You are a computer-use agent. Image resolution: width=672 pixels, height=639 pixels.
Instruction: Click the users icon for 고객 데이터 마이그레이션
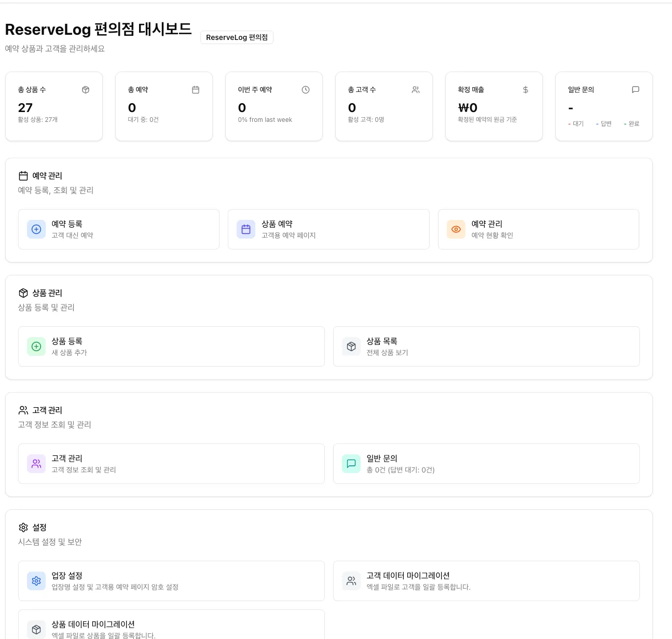tap(351, 581)
